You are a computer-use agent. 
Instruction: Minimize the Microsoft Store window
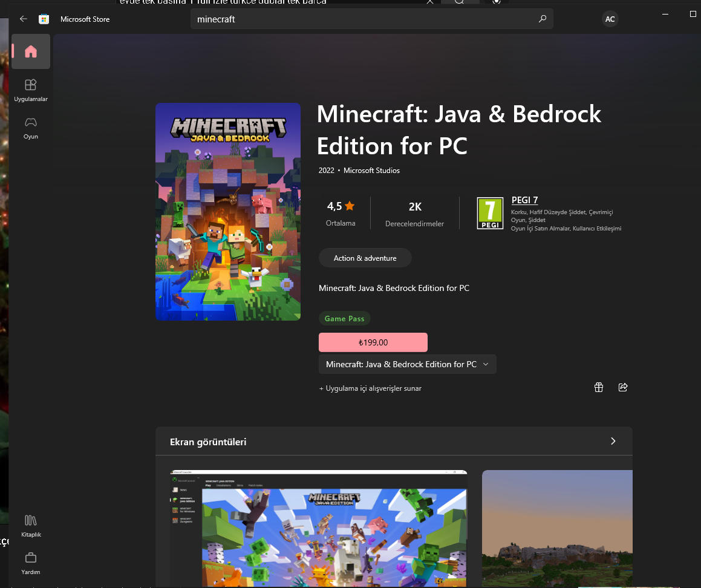(665, 14)
